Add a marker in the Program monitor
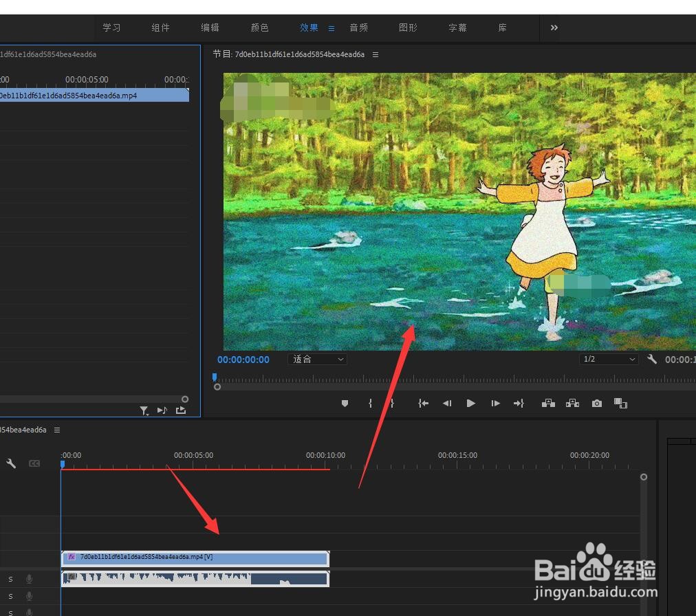This screenshot has width=696, height=616. (x=345, y=403)
